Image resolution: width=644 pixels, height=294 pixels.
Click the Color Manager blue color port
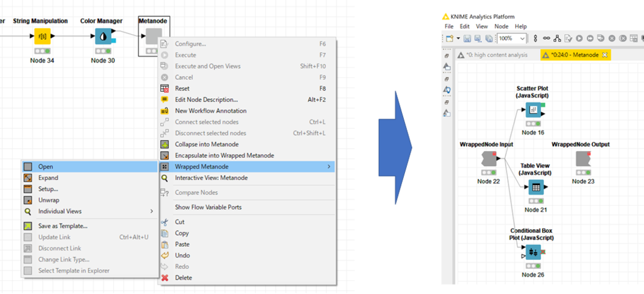coord(114,41)
